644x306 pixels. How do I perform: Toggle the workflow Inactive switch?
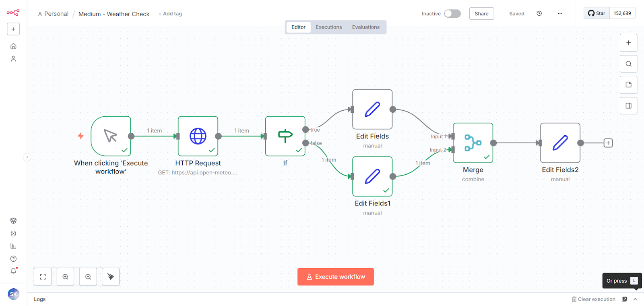pos(452,14)
